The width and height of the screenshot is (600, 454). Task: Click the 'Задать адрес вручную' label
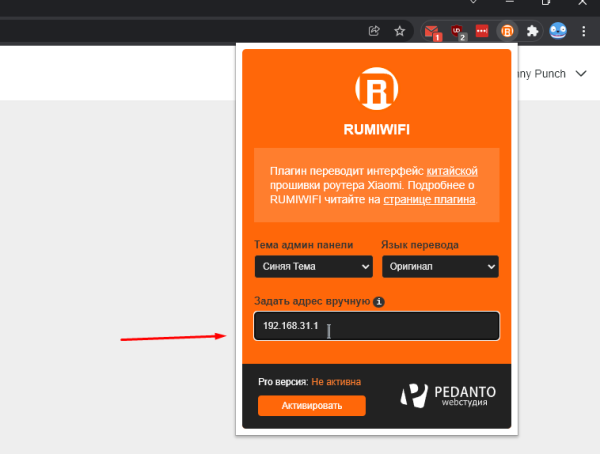click(312, 301)
